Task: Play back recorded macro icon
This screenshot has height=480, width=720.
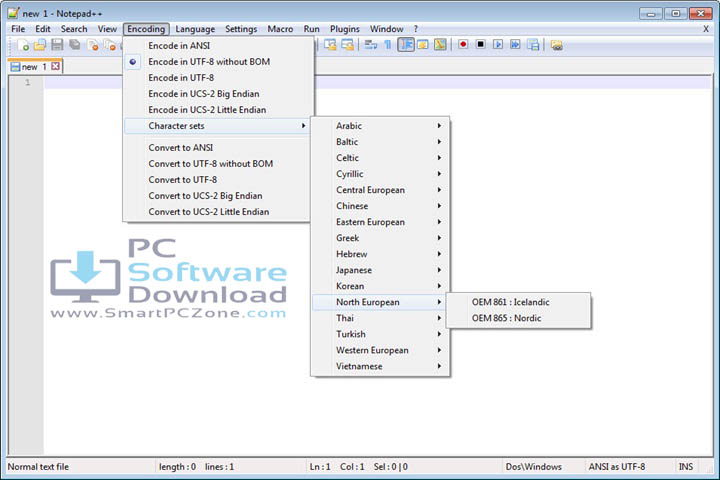Action: tap(498, 45)
